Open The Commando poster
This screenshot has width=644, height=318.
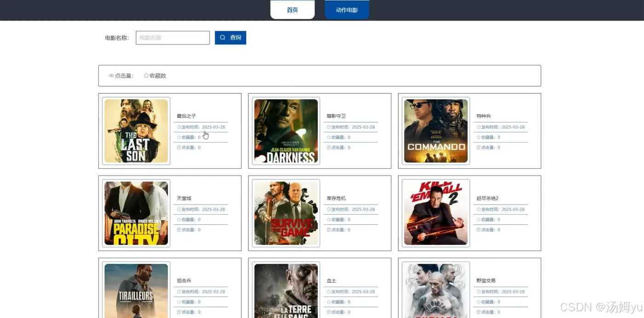point(436,131)
